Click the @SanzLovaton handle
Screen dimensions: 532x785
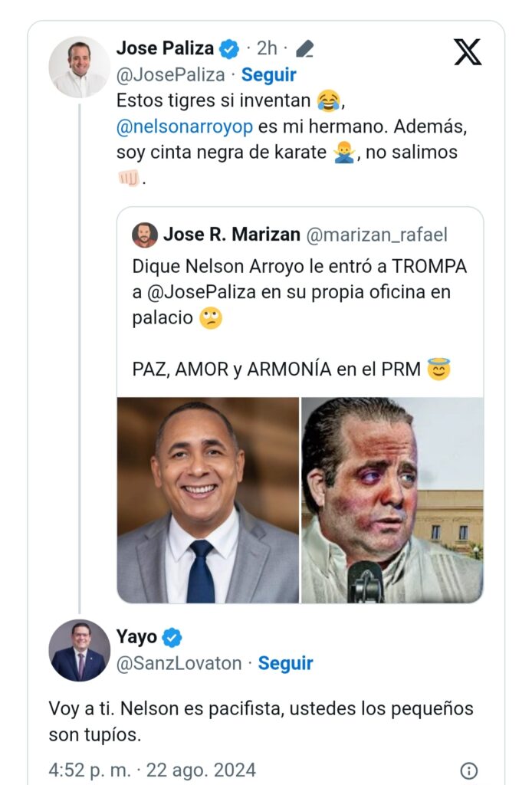click(179, 663)
